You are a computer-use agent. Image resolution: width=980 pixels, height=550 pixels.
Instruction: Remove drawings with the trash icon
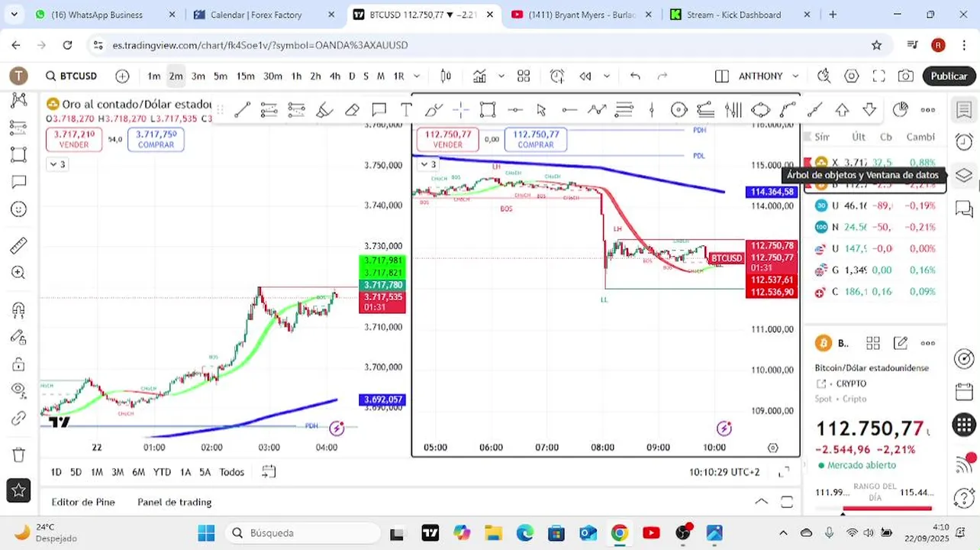click(x=18, y=455)
